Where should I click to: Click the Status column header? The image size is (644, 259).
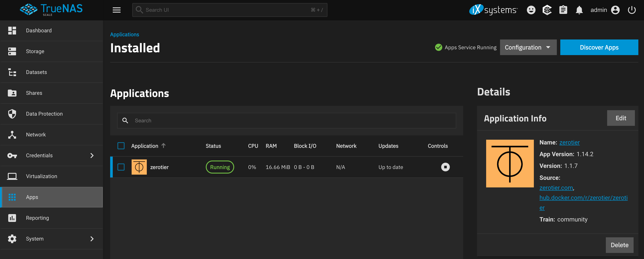[213, 146]
